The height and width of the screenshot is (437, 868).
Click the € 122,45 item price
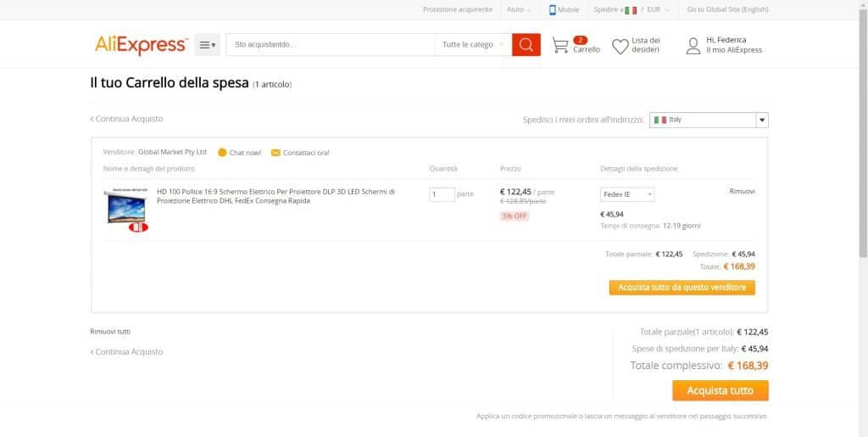(515, 192)
